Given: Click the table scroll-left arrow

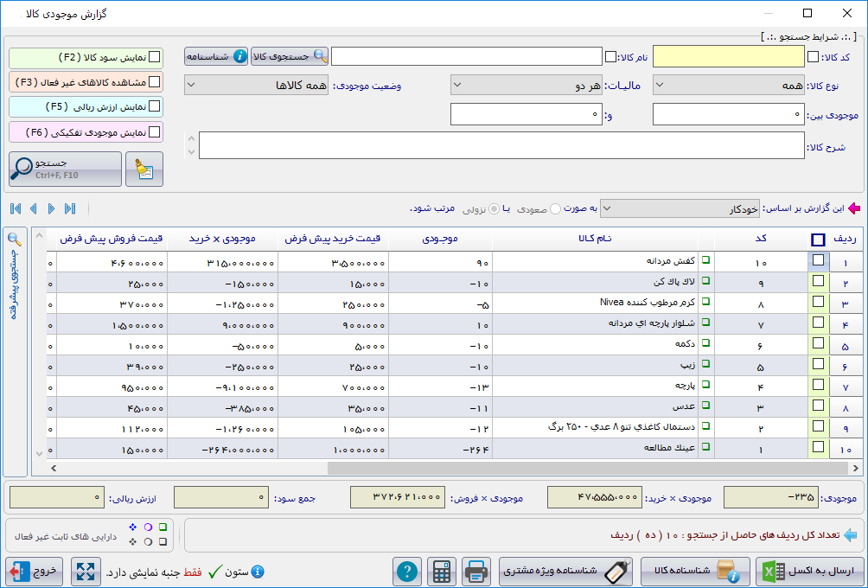Looking at the screenshot, I should [54, 469].
